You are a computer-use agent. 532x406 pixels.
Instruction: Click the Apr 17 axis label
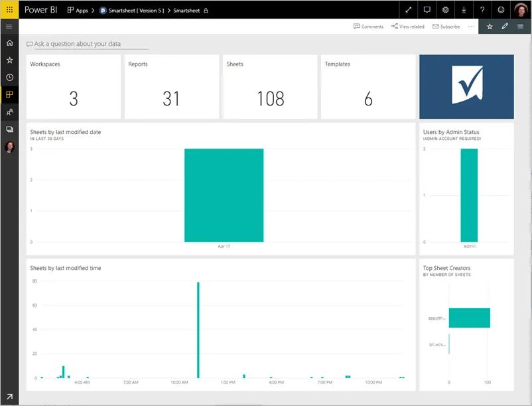tap(224, 246)
